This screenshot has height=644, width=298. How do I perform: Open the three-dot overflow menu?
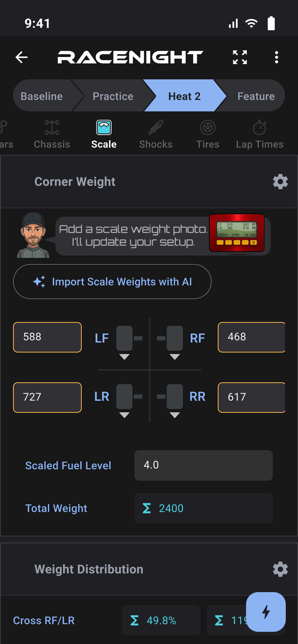point(277,57)
